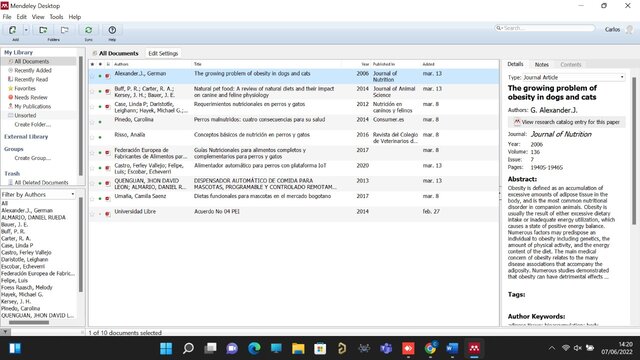This screenshot has width=640, height=360.
Task: Open the Tools menu
Action: tap(56, 17)
